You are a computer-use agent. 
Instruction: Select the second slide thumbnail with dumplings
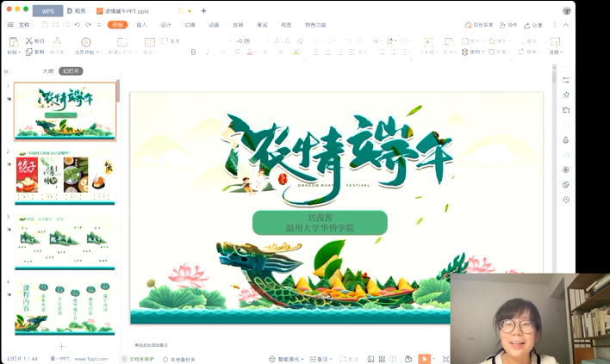point(64,179)
